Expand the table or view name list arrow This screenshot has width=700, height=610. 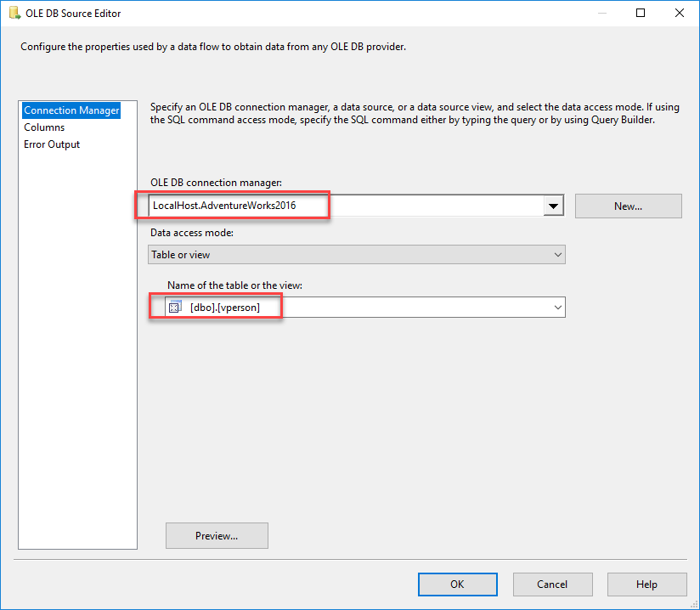[x=557, y=307]
